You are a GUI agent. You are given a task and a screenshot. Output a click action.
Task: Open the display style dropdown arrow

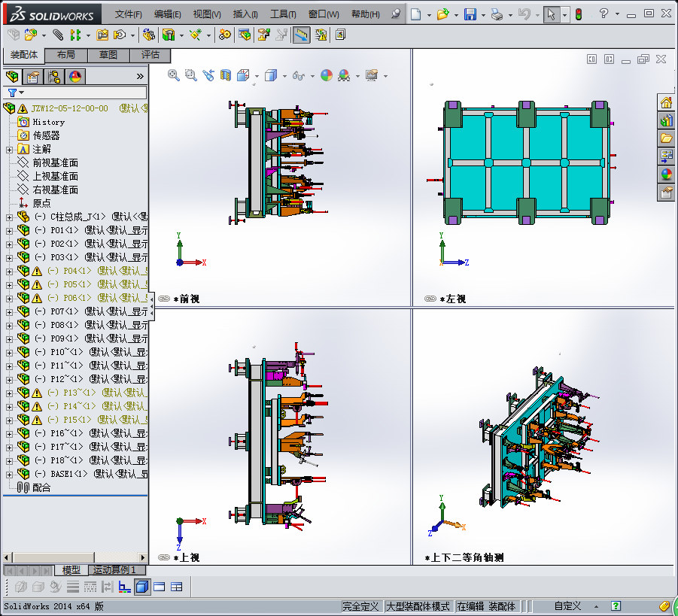(284, 76)
